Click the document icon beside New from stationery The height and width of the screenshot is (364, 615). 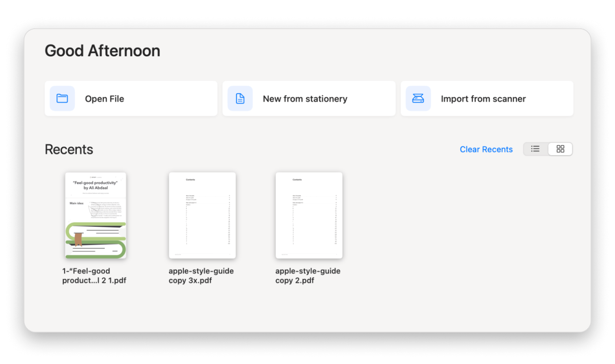pos(240,98)
